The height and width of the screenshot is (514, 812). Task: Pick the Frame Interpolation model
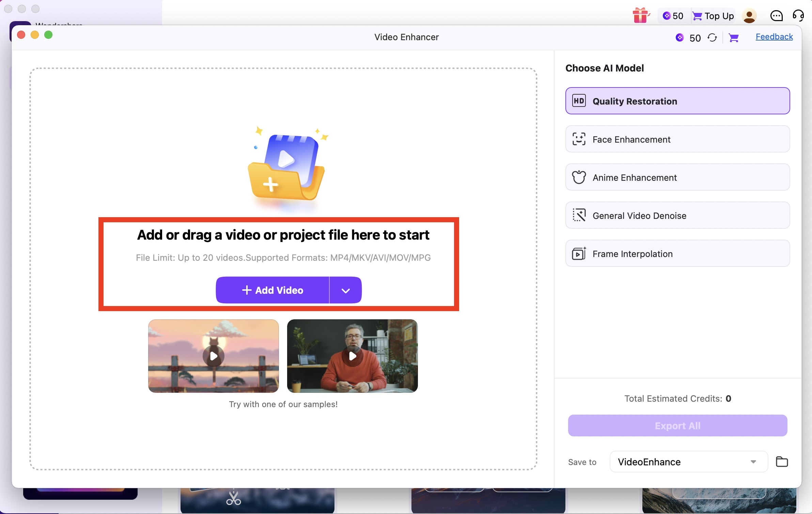click(x=677, y=254)
